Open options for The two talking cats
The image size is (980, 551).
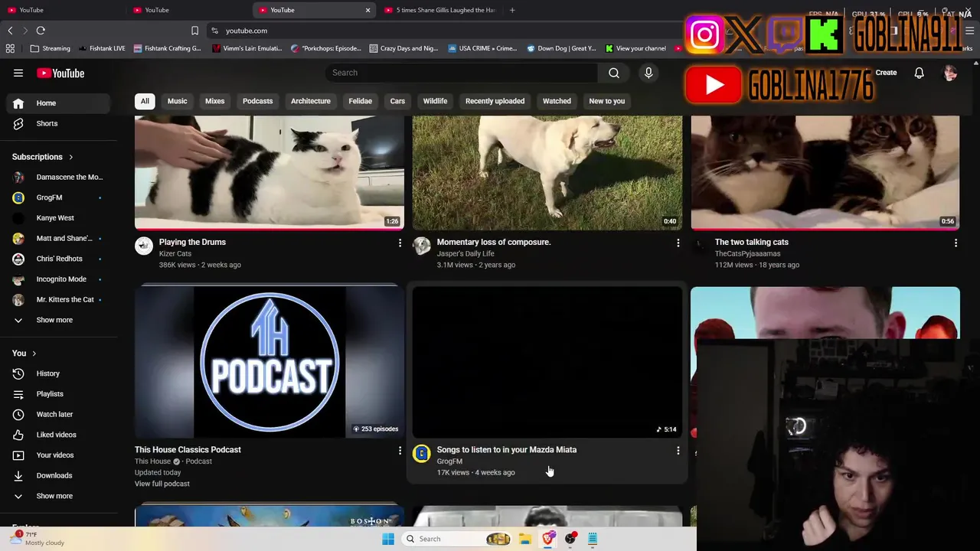click(x=955, y=243)
